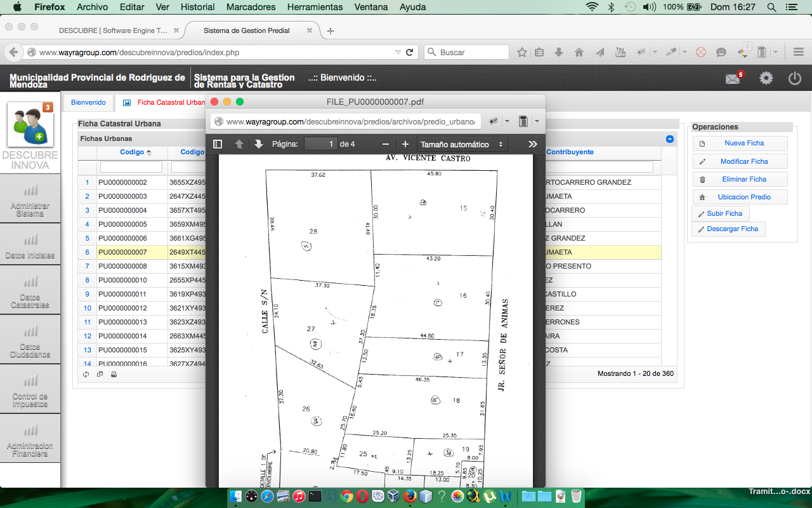Click Nueva Ficha button
This screenshot has height=508, width=812.
coord(740,144)
